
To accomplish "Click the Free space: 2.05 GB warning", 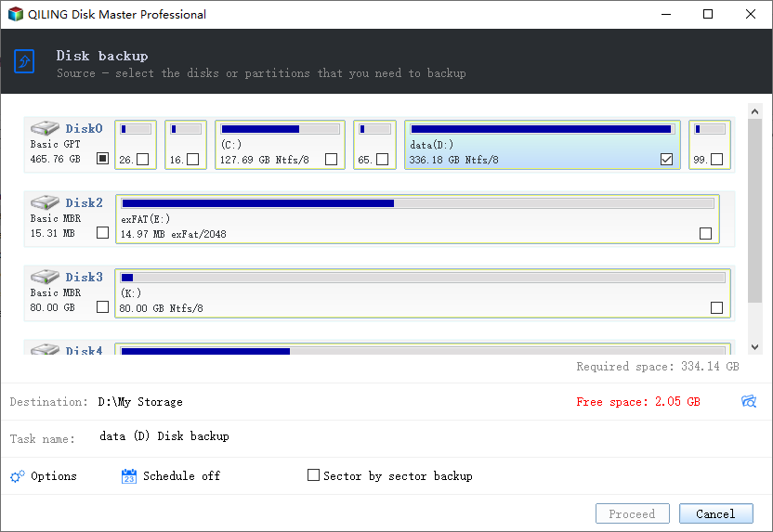I will click(x=638, y=402).
